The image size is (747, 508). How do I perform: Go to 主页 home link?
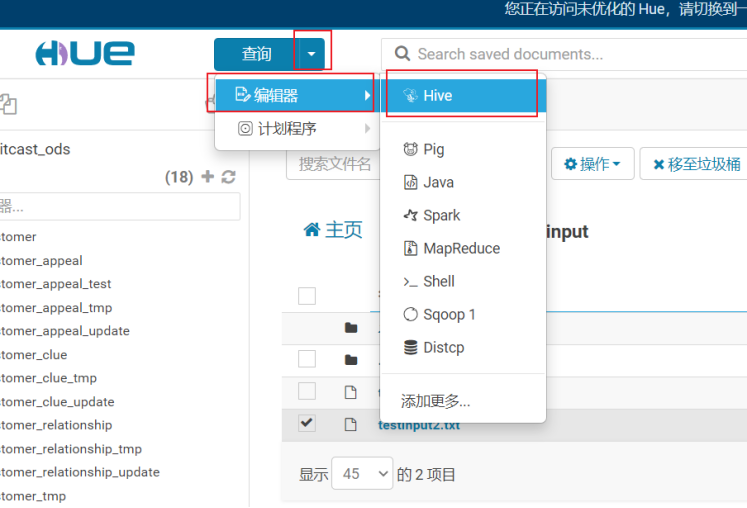click(333, 230)
